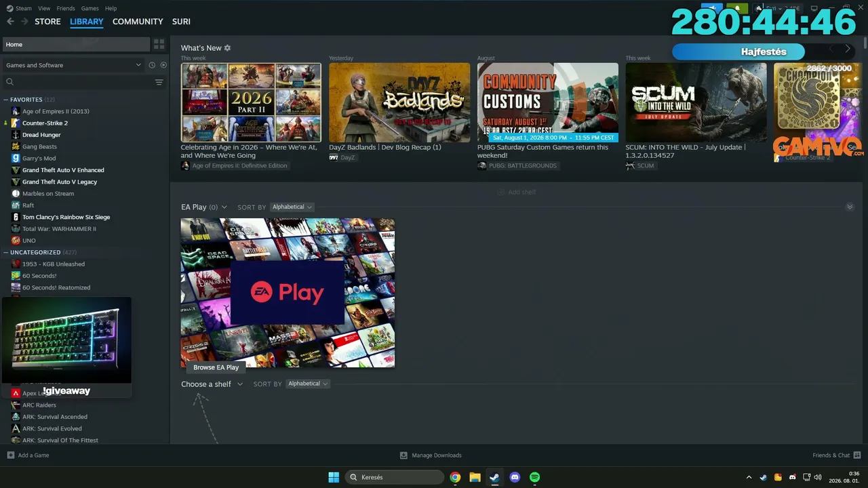Open the SCUM source link under the news card

(x=640, y=165)
